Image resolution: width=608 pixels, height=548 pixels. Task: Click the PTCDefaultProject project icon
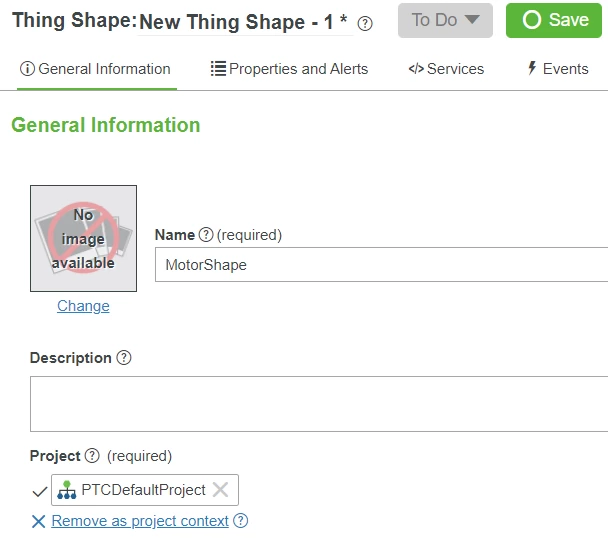[67, 490]
